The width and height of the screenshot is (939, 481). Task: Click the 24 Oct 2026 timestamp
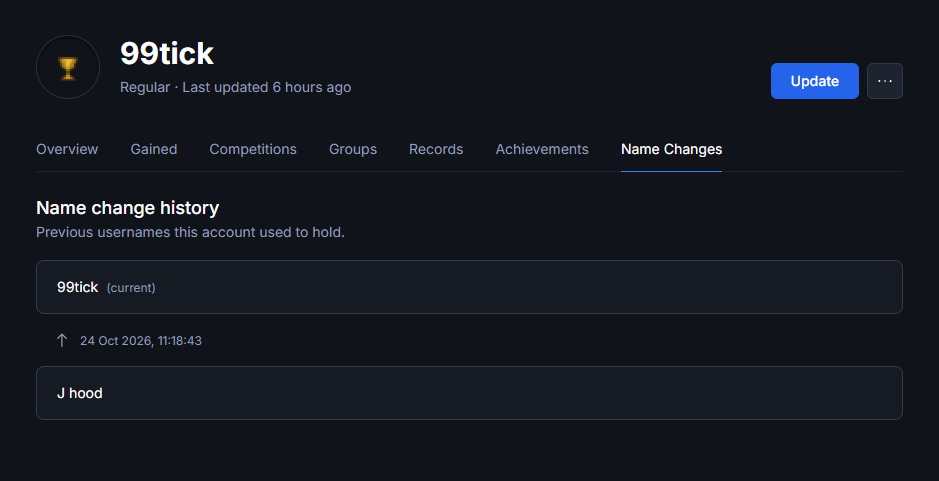coord(141,341)
